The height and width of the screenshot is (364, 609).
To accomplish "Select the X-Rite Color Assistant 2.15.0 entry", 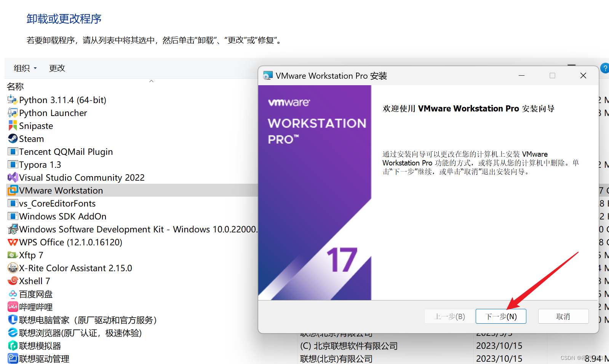I will click(75, 268).
